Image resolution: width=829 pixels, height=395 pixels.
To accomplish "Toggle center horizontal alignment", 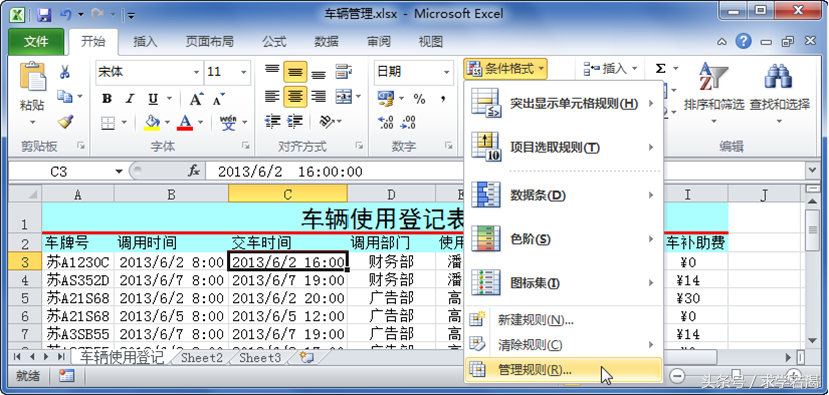I will pos(296,97).
